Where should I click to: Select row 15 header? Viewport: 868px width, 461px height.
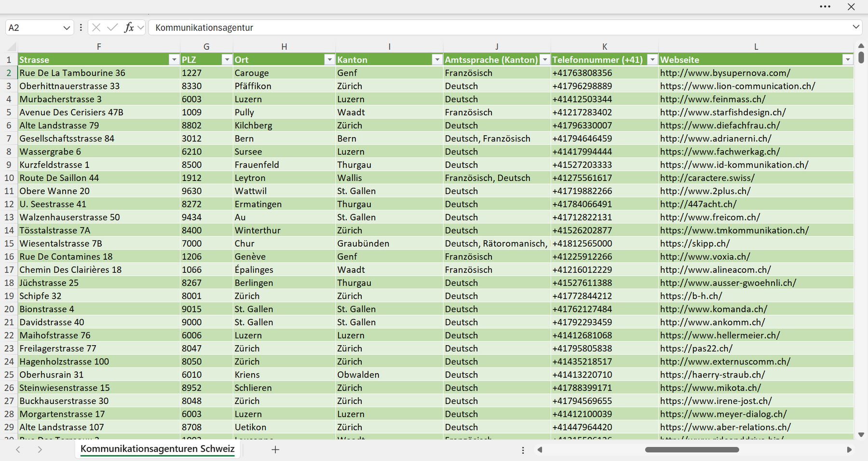click(9, 243)
